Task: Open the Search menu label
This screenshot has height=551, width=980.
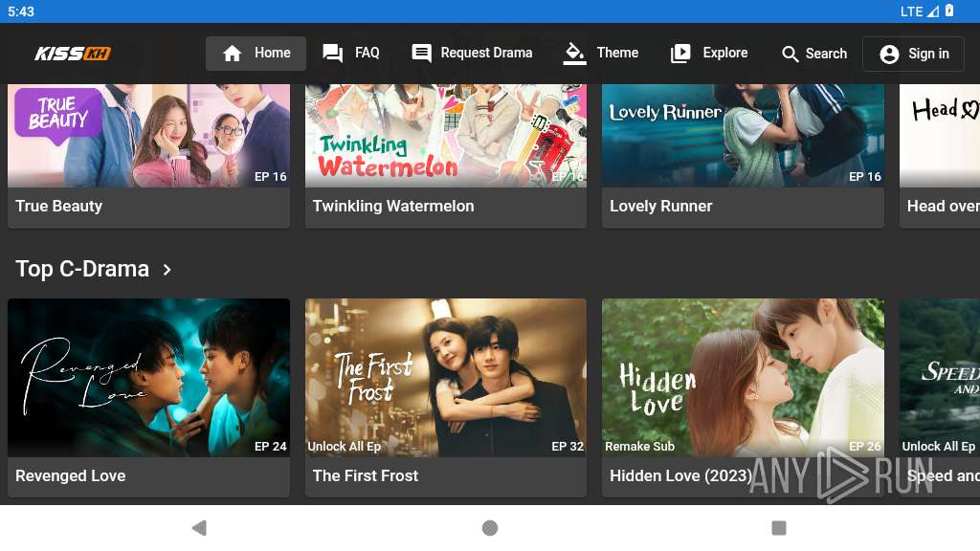Action: pos(826,54)
